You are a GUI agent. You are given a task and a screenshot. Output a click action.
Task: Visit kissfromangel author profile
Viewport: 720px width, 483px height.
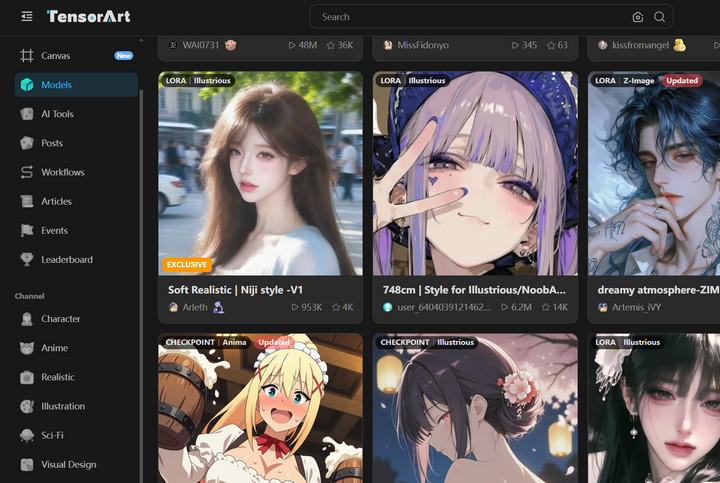640,45
